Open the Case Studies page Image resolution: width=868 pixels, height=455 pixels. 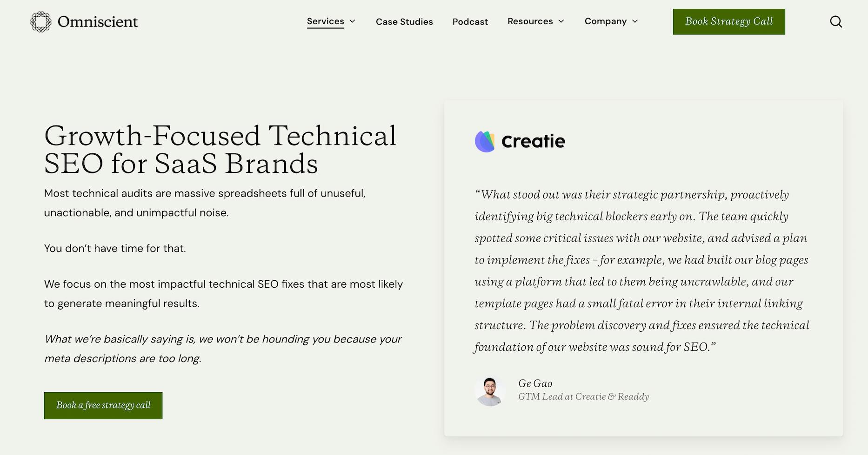(x=404, y=21)
